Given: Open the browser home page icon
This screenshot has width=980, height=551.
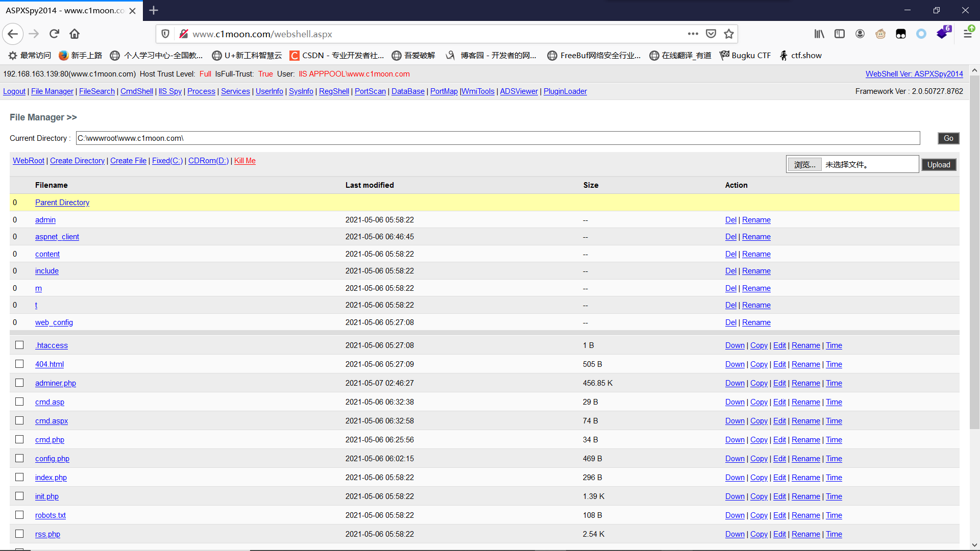Looking at the screenshot, I should (x=75, y=34).
